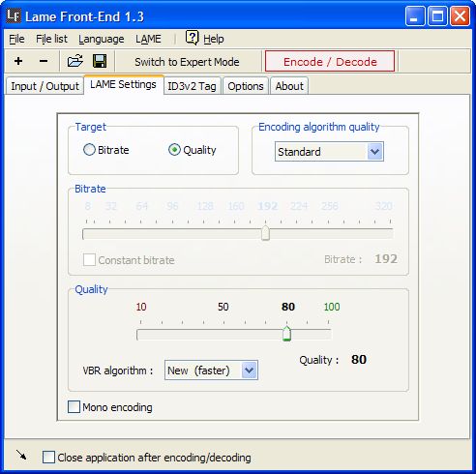Select the Bitrate target radio button
476x474 pixels.
(x=89, y=150)
